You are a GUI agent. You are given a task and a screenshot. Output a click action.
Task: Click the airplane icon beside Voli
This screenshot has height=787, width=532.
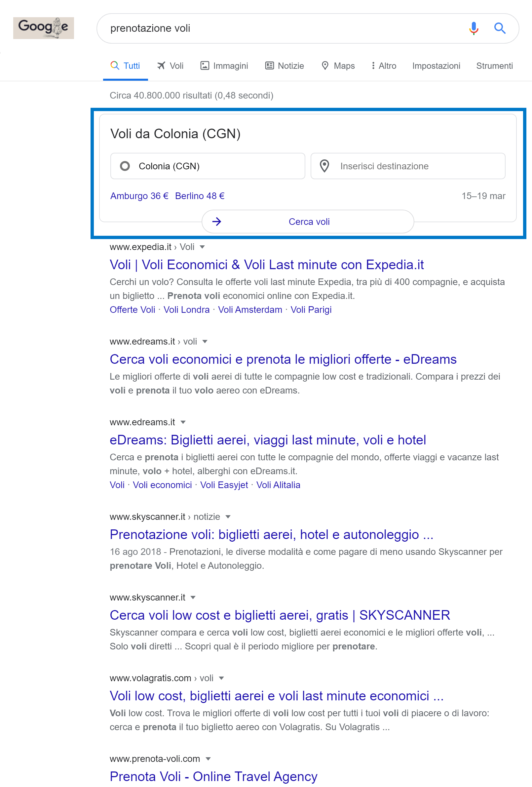(161, 65)
